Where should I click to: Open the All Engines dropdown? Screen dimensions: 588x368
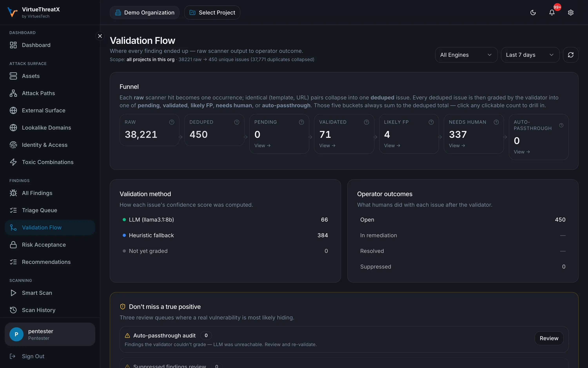(x=466, y=55)
